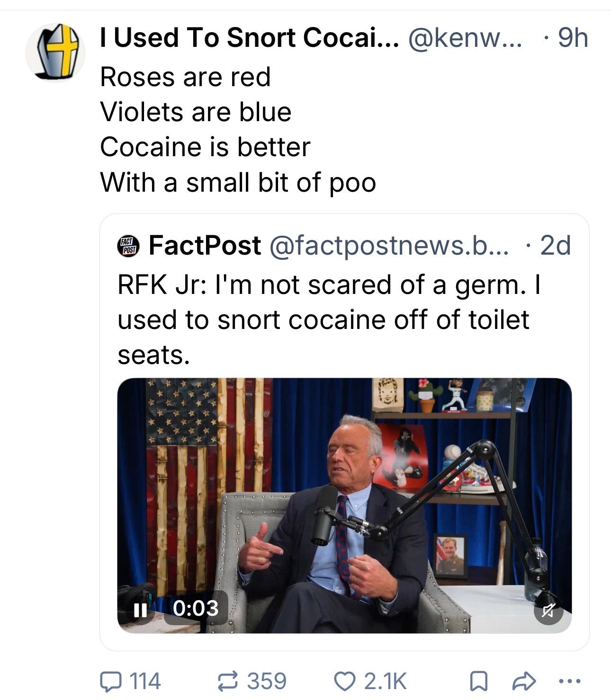Open the @factpostnews.b... handle
611x700 pixels.
click(x=389, y=245)
